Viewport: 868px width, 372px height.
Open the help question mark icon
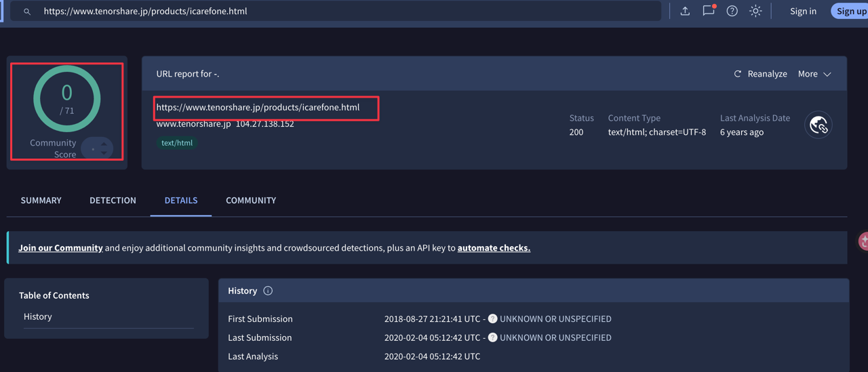tap(732, 11)
